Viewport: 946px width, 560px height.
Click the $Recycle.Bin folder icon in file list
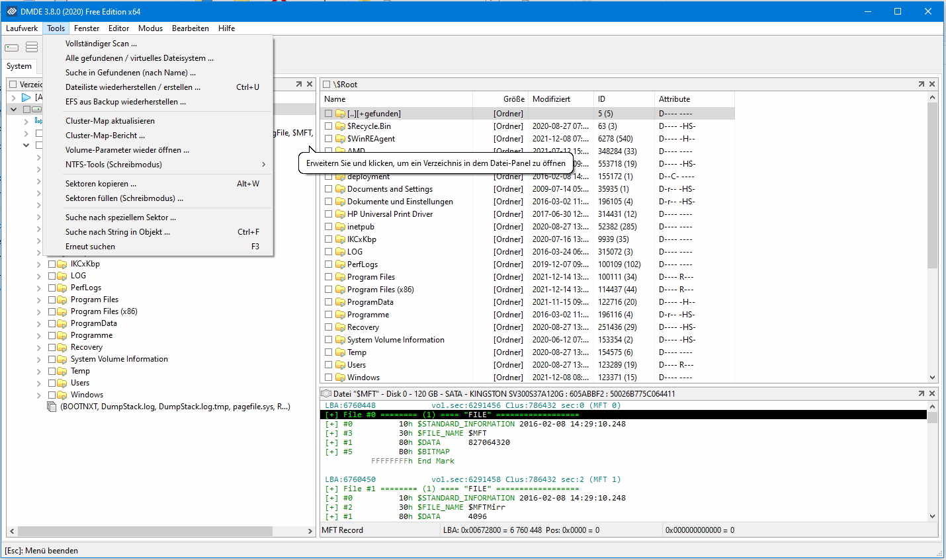click(x=340, y=126)
